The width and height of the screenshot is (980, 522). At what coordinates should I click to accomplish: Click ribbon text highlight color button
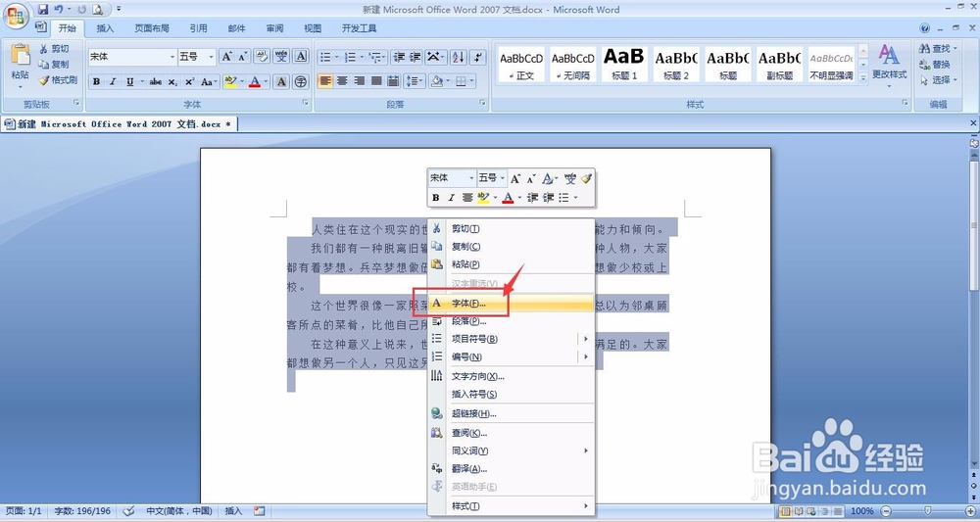click(230, 82)
